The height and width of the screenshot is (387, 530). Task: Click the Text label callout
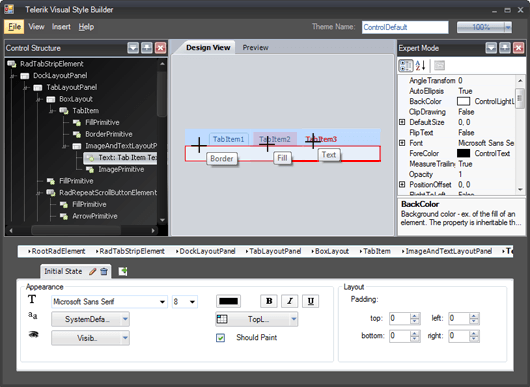[329, 155]
